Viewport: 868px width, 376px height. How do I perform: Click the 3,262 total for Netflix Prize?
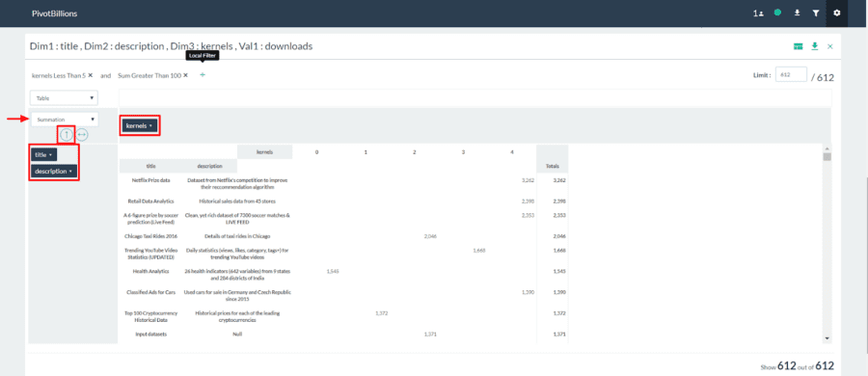(x=559, y=180)
